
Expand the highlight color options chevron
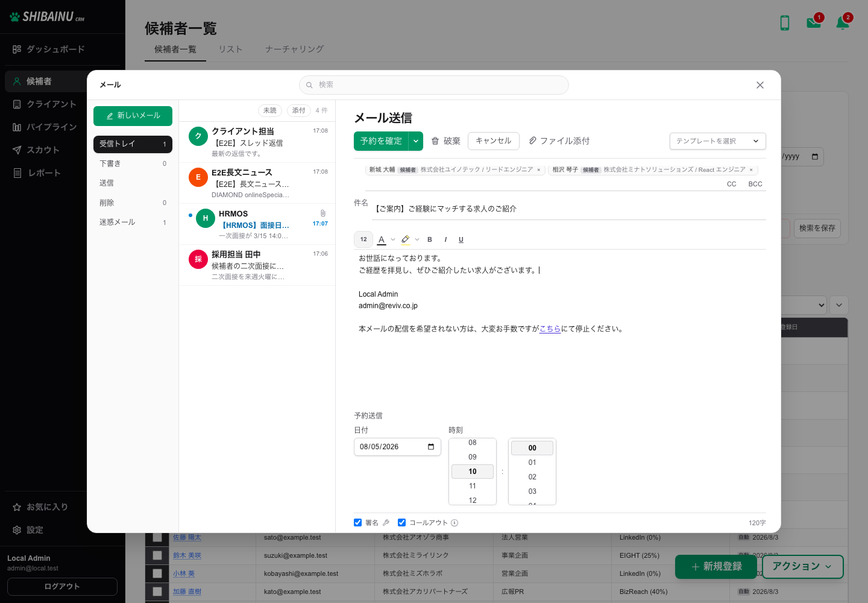coord(417,239)
